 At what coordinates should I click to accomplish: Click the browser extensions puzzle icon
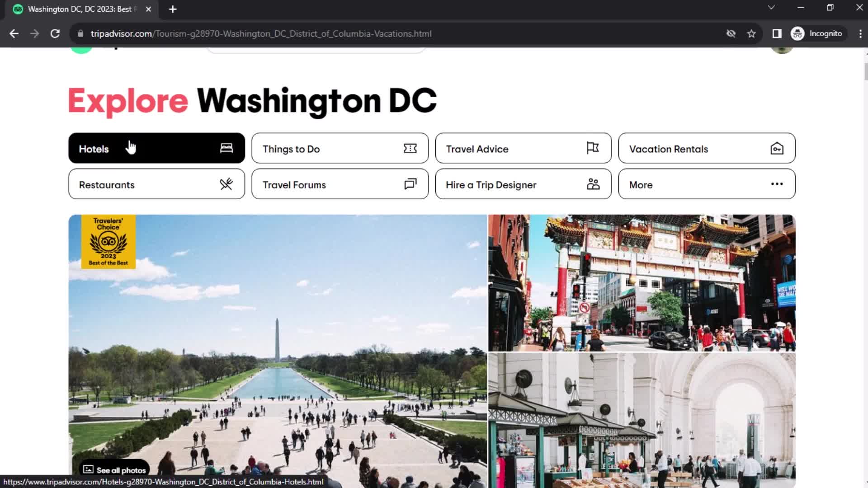[x=776, y=33]
